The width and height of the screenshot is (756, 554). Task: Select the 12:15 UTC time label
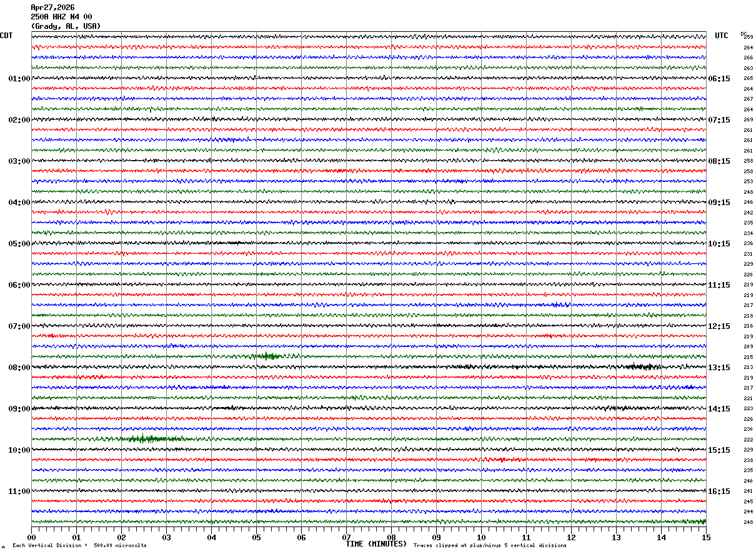(719, 326)
